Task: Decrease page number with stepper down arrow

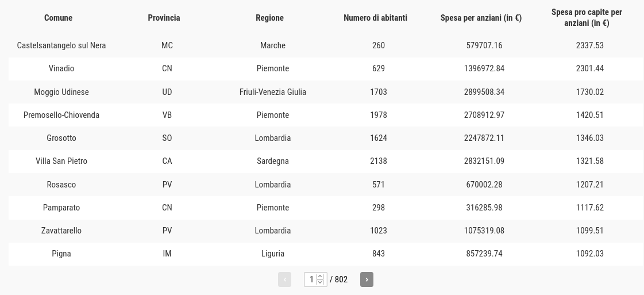Action: [320, 282]
